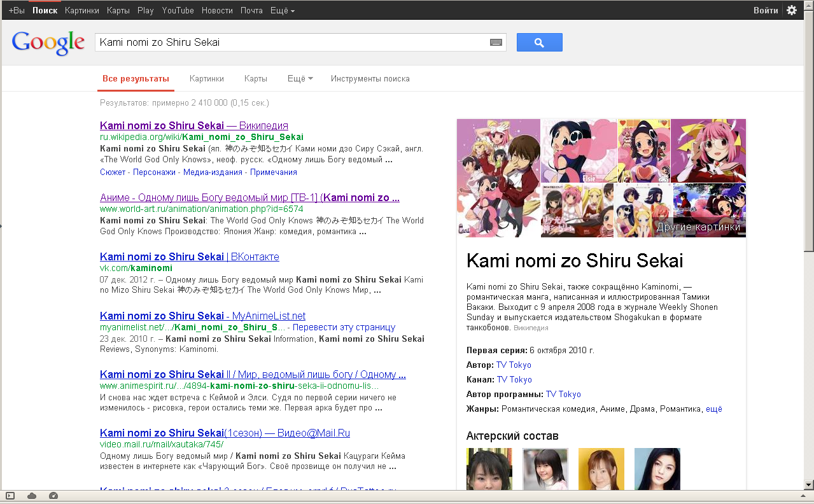Click Другие картинки overlay
This screenshot has width=814, height=504.
click(698, 227)
